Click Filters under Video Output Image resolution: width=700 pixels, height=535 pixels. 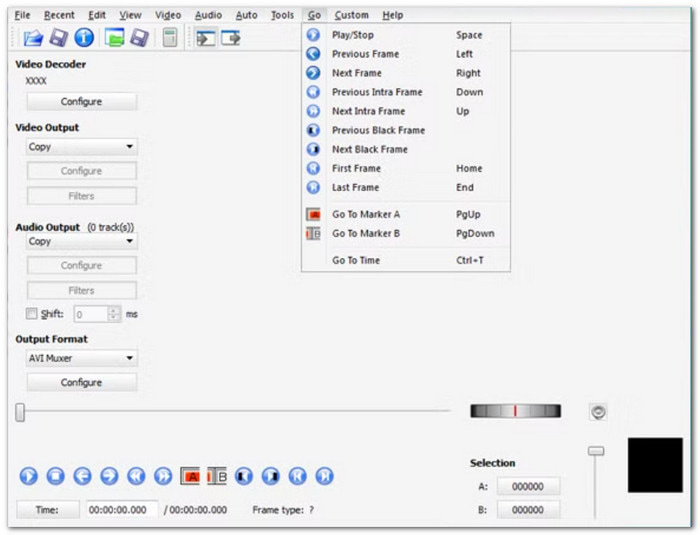point(82,196)
